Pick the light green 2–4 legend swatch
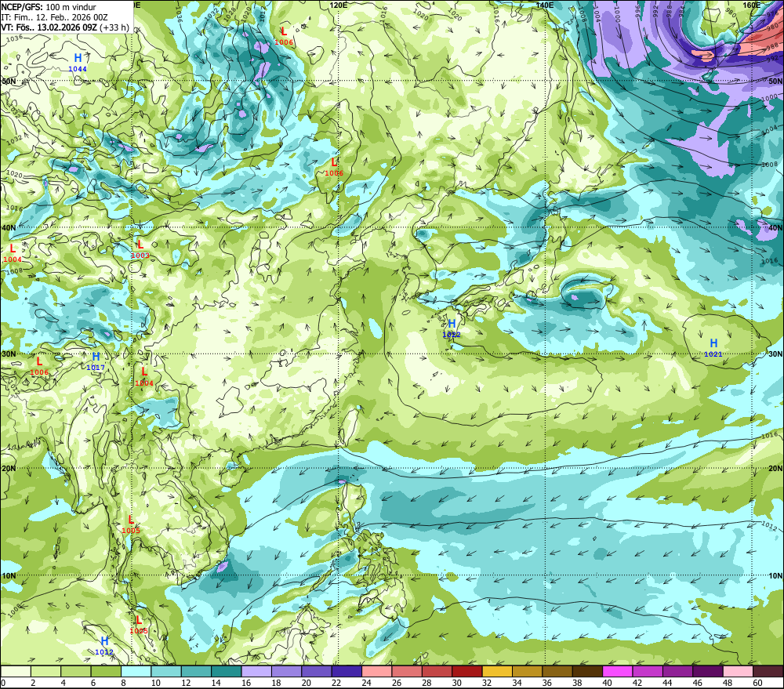The height and width of the screenshot is (689, 784). 46,672
